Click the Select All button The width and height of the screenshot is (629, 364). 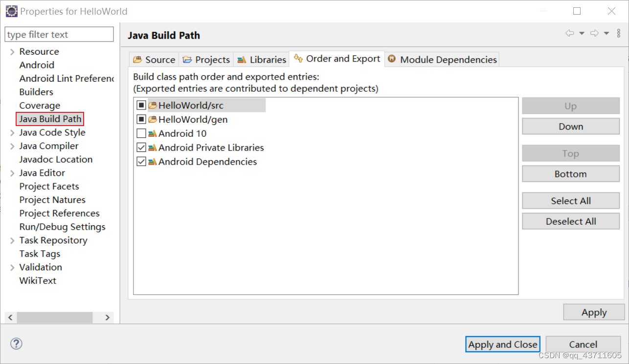coord(570,200)
